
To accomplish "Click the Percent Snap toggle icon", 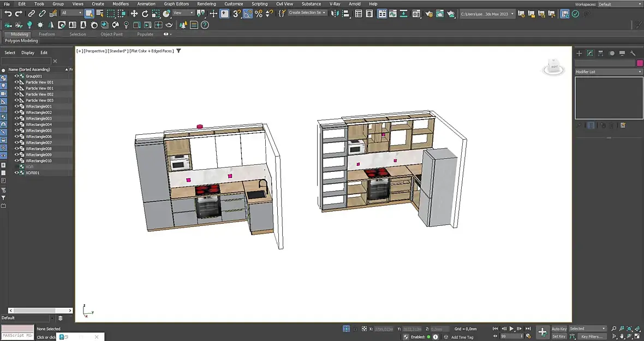I will 258,14.
